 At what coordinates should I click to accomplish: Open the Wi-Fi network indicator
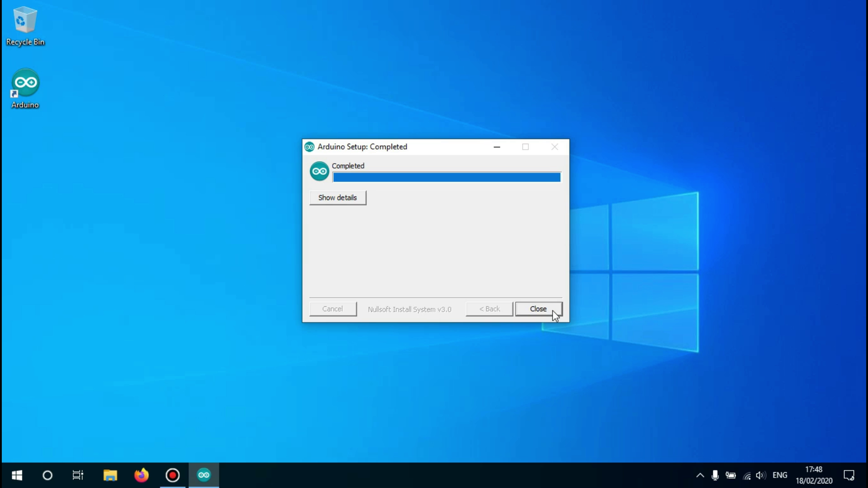coord(746,475)
